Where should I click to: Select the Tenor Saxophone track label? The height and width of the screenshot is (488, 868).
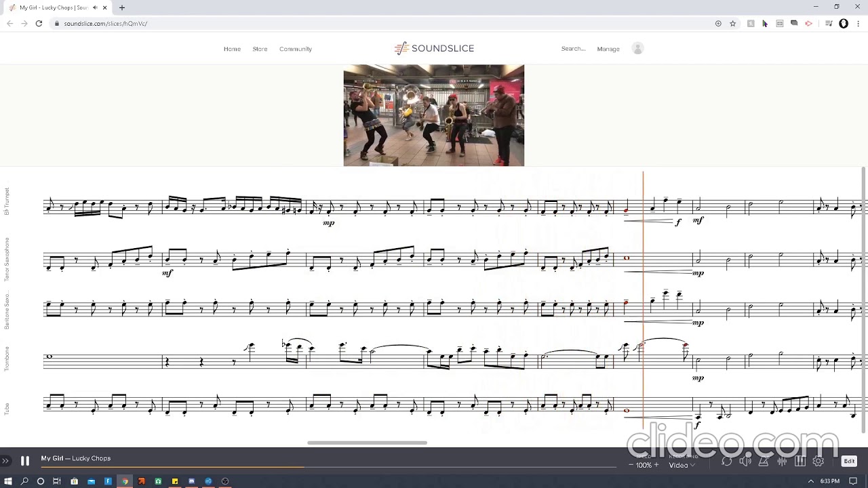tap(7, 259)
